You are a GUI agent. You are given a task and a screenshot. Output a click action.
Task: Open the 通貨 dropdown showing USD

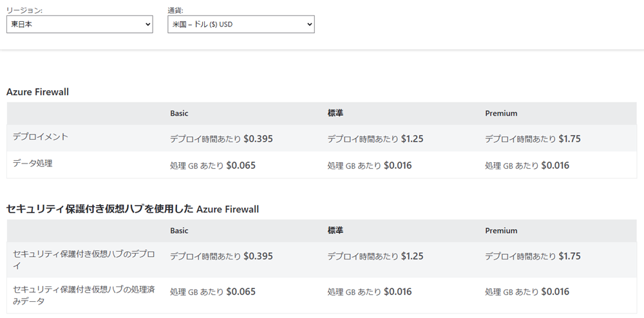[x=240, y=24]
